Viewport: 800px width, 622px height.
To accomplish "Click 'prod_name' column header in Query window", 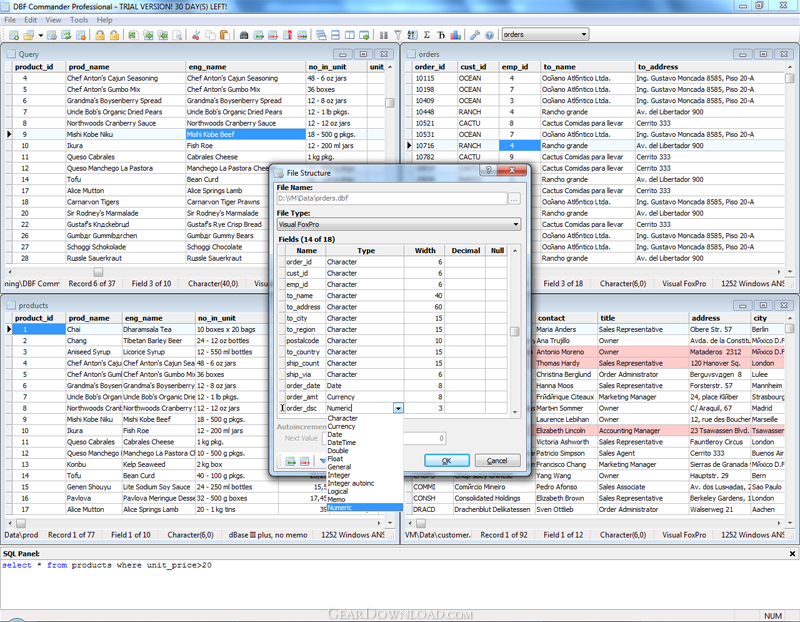I will [126, 67].
